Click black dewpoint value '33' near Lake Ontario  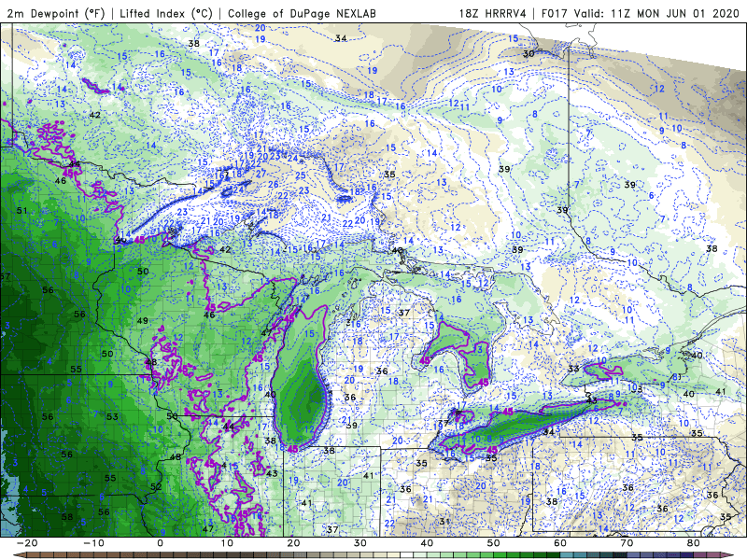click(573, 369)
